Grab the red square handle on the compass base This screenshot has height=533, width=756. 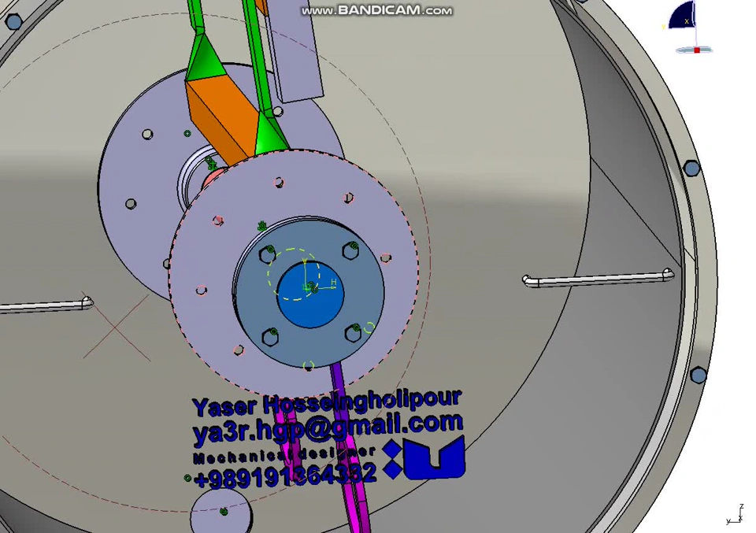pyautogui.click(x=697, y=50)
